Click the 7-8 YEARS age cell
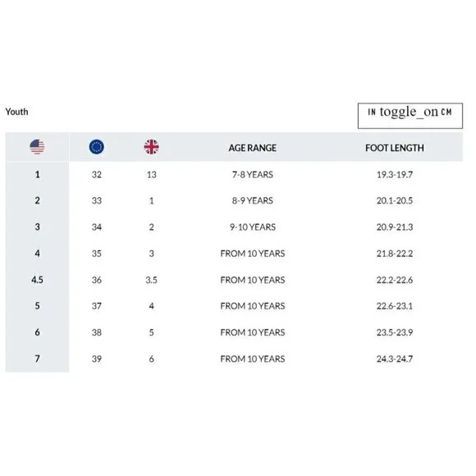 253,175
